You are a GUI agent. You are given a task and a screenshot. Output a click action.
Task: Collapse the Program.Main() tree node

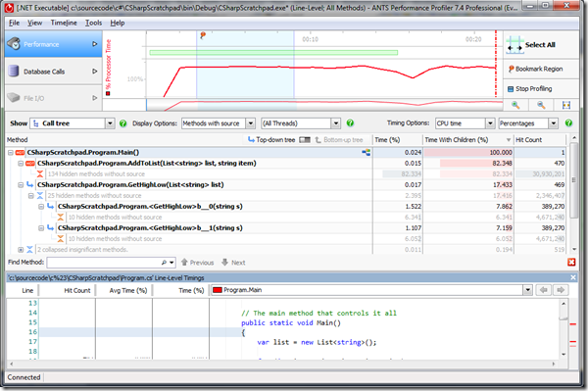11,153
